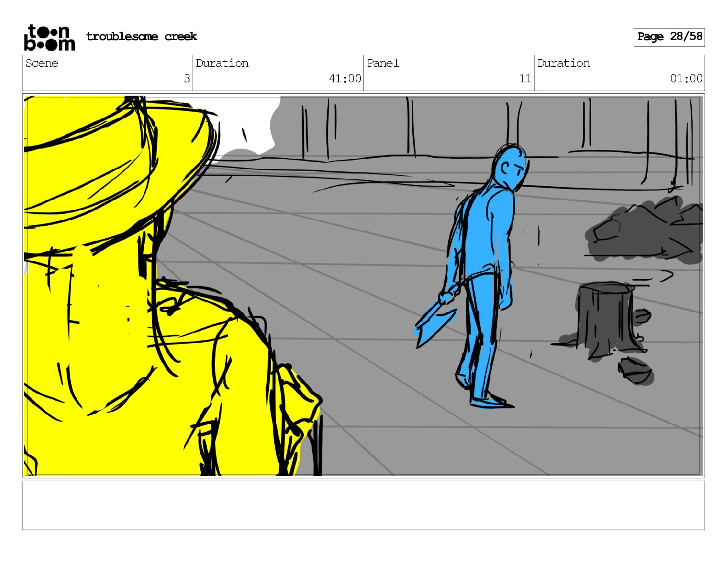Click the Toon Boom logo

click(x=49, y=37)
